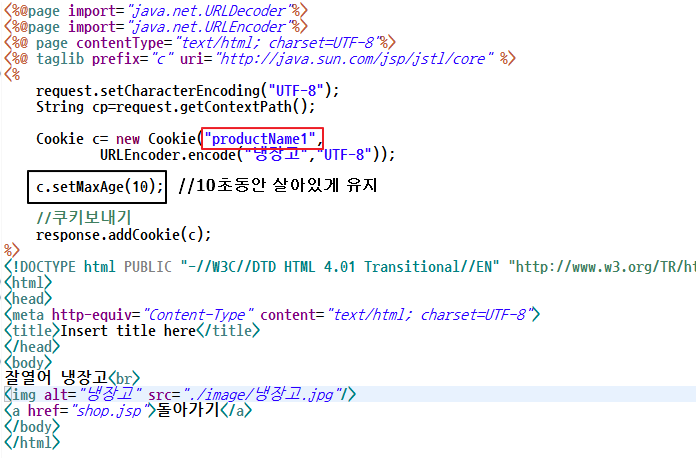This screenshot has height=458, width=696.
Task: Click the java.net.URLDecoder import string
Action: point(210,11)
